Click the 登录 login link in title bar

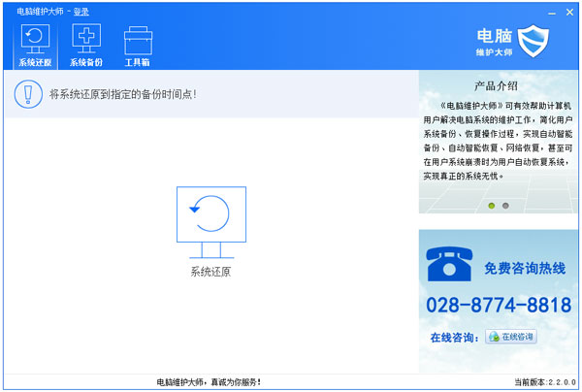click(82, 12)
